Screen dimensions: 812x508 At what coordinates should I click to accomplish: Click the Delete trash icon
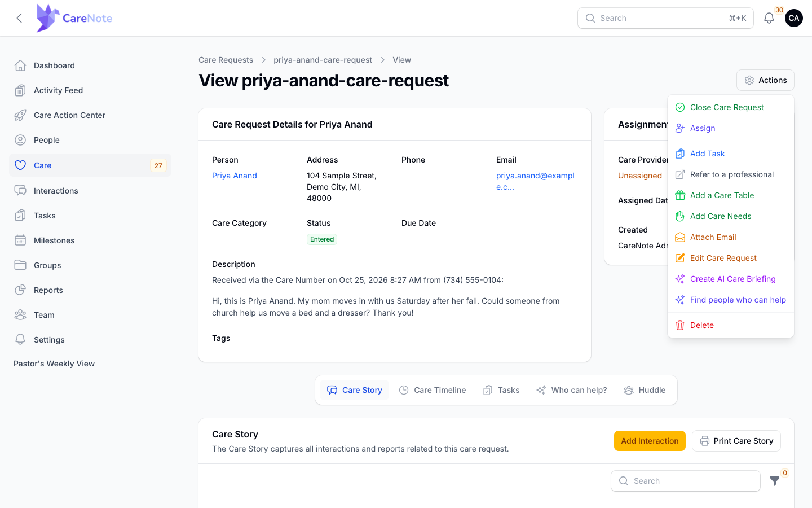click(x=680, y=325)
